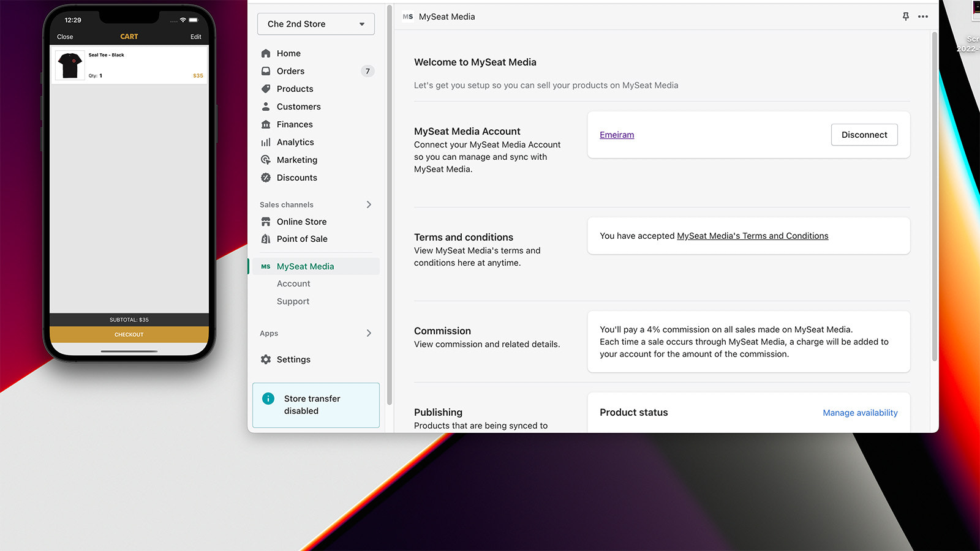Tap the CHECKOUT button on the phone

(129, 334)
